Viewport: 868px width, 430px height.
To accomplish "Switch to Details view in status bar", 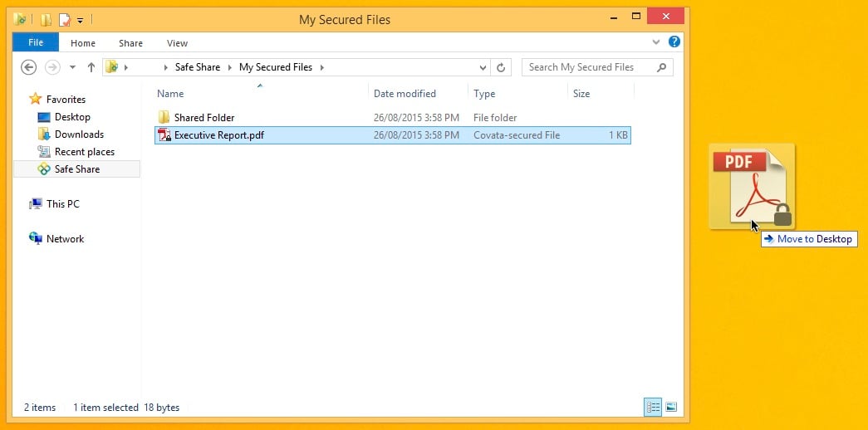I will point(653,408).
